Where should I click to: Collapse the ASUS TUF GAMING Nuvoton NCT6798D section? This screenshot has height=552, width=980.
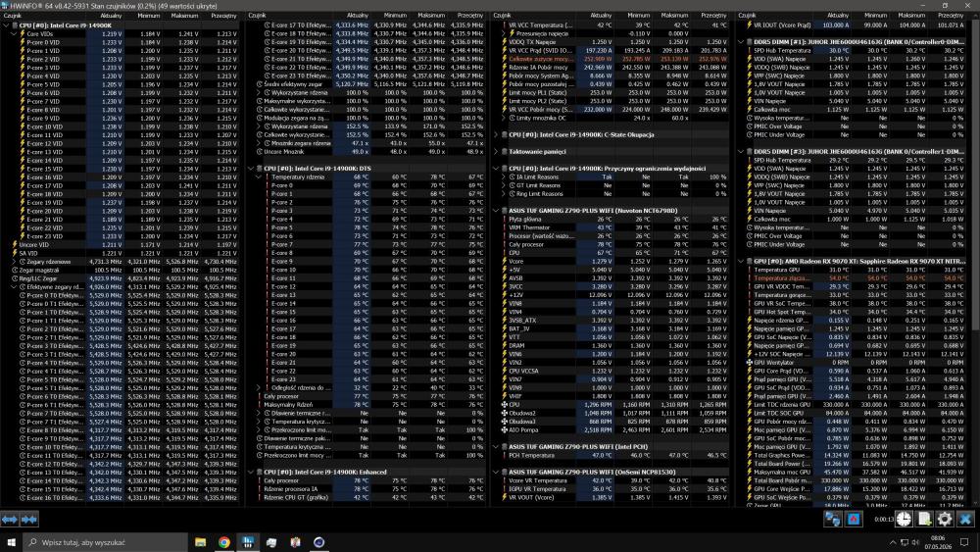496,211
